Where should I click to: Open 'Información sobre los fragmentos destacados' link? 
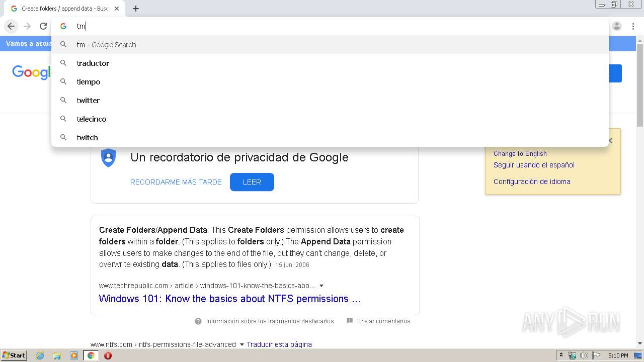pyautogui.click(x=270, y=321)
